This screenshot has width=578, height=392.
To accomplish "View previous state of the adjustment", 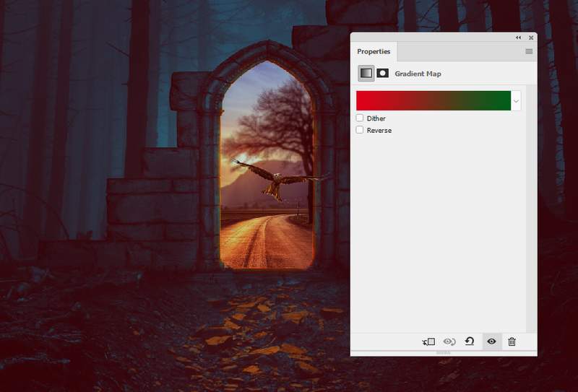I will [x=449, y=342].
